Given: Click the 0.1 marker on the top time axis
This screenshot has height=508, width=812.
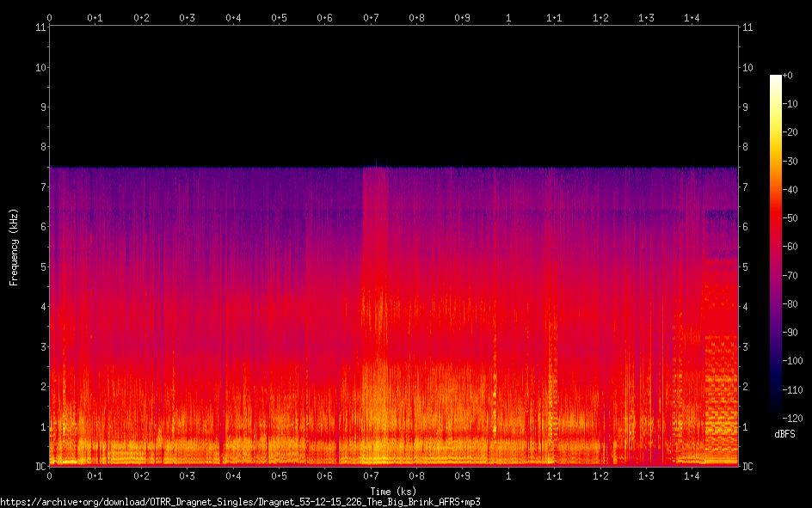Looking at the screenshot, I should tap(95, 17).
